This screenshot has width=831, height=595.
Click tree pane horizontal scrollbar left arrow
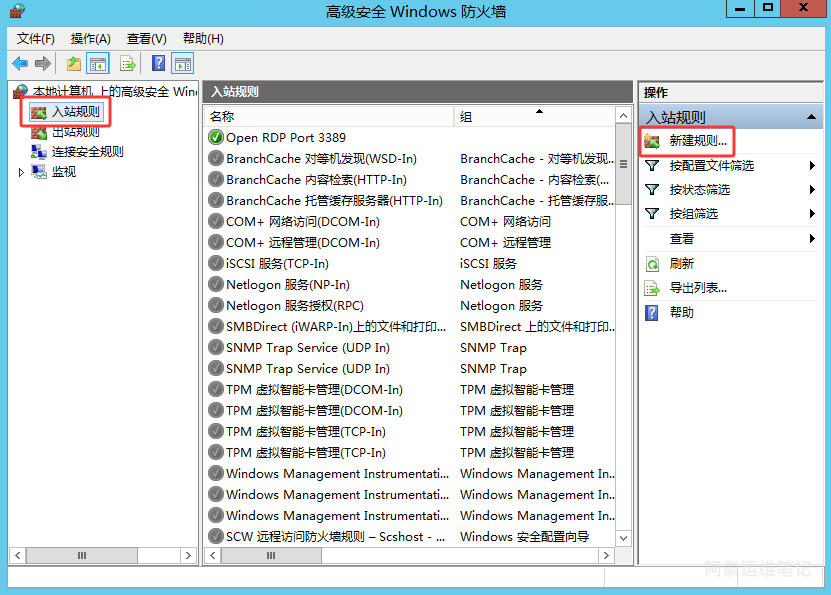coord(18,555)
